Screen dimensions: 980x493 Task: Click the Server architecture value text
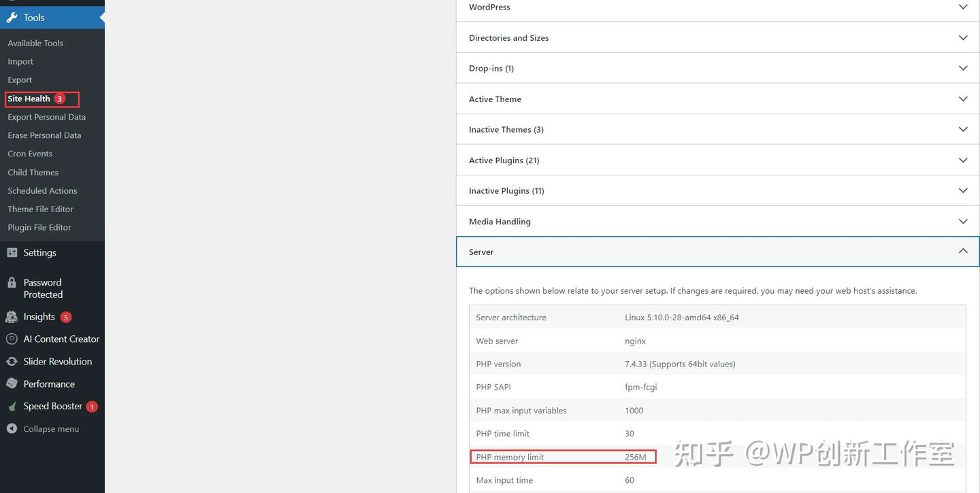682,318
